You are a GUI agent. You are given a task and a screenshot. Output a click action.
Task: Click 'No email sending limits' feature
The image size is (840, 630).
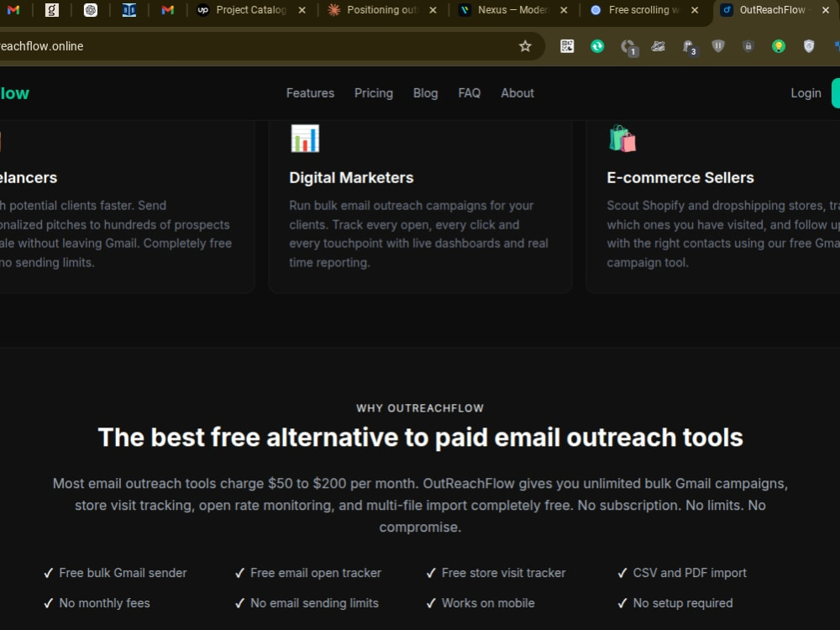click(314, 603)
